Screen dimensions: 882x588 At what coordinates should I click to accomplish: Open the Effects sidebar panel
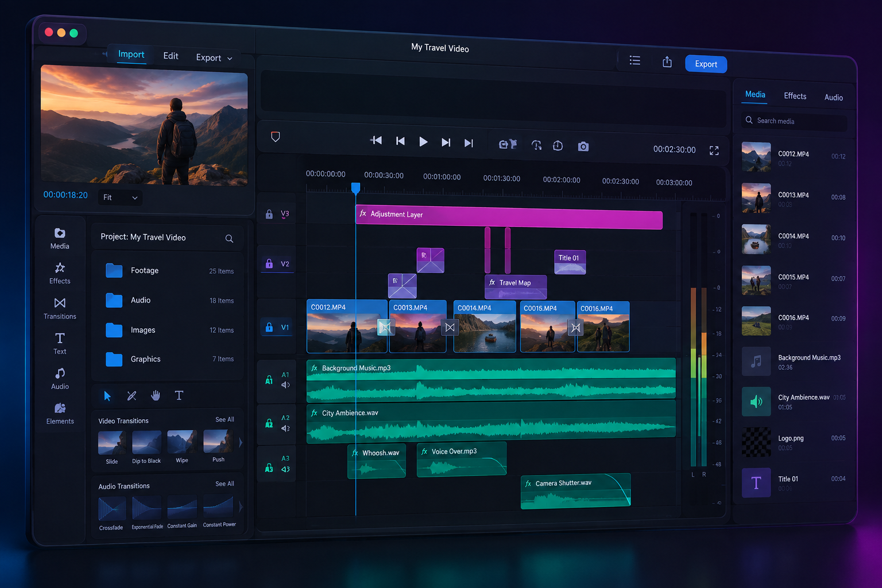pyautogui.click(x=60, y=273)
